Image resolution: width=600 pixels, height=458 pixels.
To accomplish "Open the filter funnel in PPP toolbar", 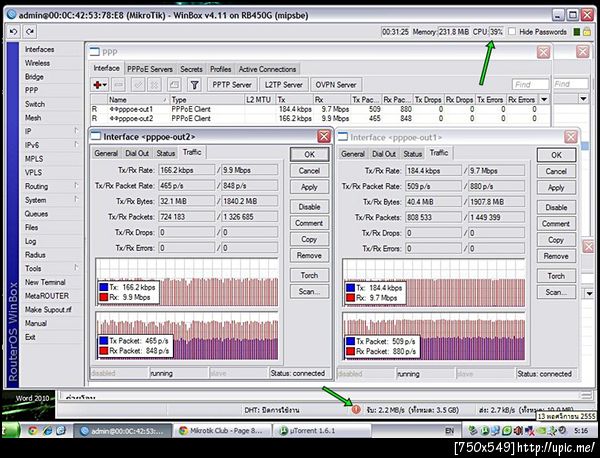I will click(x=195, y=85).
